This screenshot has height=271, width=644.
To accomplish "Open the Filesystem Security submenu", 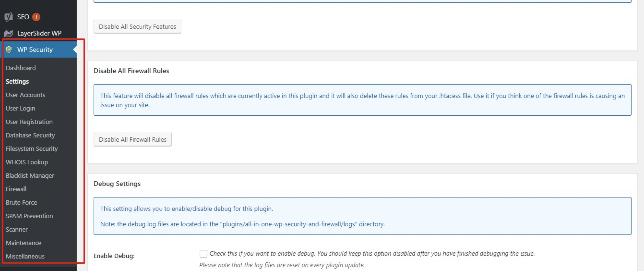I will [x=32, y=149].
